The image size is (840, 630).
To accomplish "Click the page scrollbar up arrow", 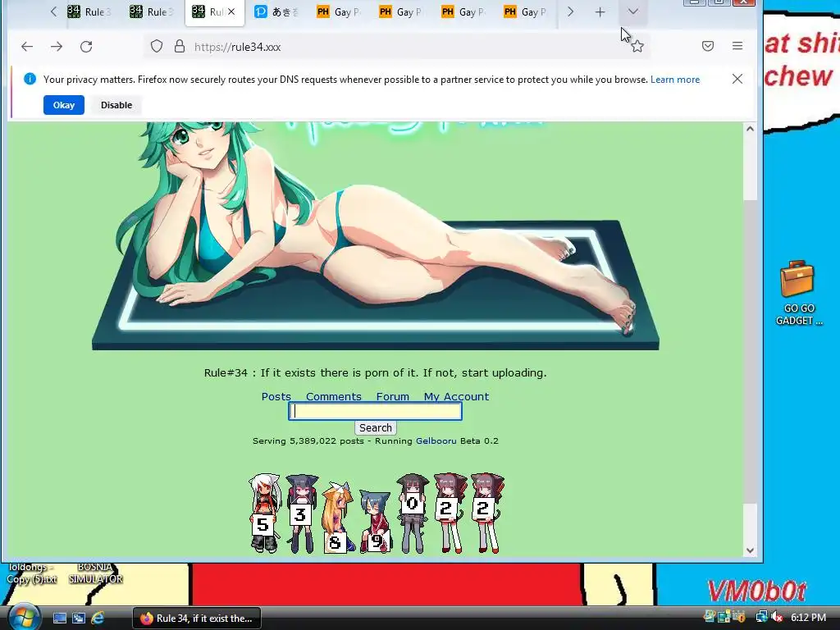I will (x=750, y=129).
